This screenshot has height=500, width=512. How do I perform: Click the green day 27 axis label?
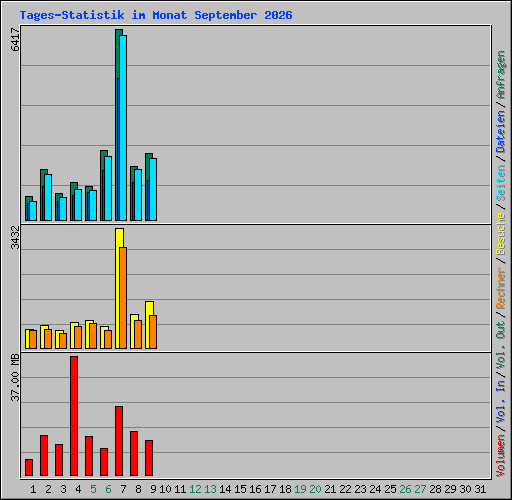point(420,489)
